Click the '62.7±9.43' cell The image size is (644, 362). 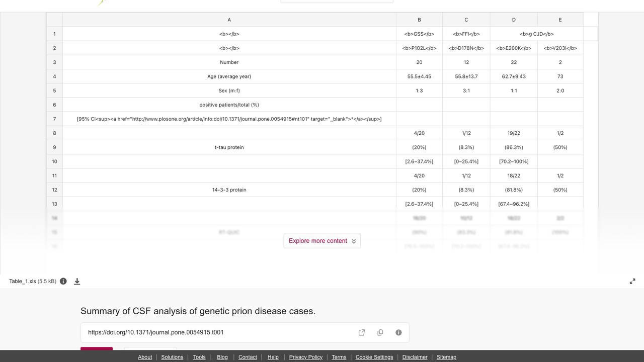[514, 76]
